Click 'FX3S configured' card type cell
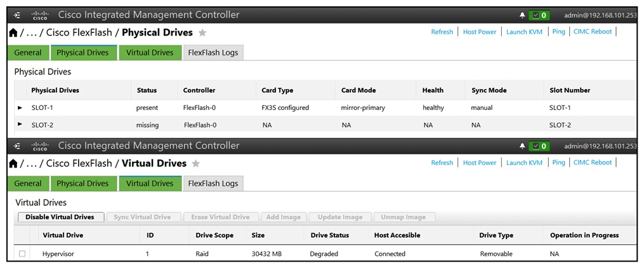This screenshot has height=268, width=644. (285, 108)
